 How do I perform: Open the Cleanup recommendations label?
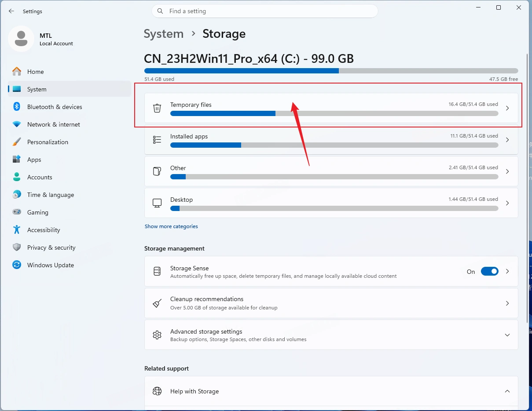207,299
